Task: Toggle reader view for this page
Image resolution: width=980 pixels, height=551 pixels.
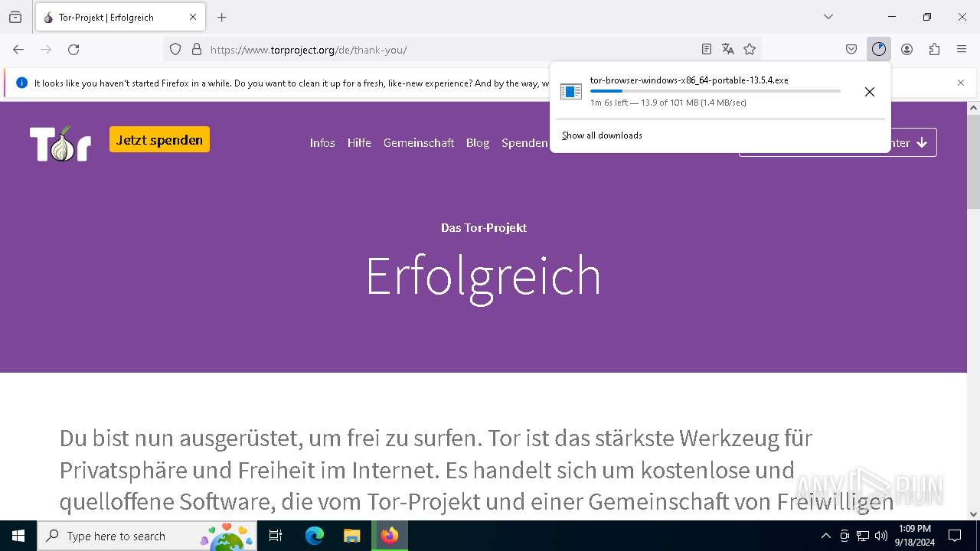Action: coord(707,50)
